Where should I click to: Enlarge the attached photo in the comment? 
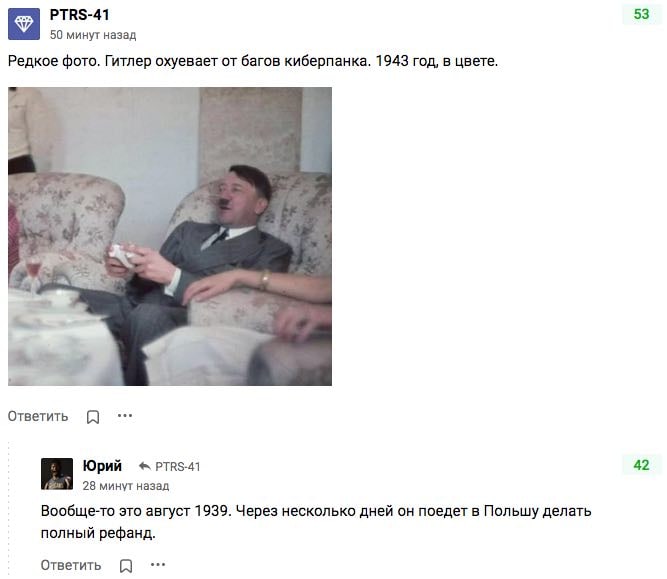pos(170,237)
